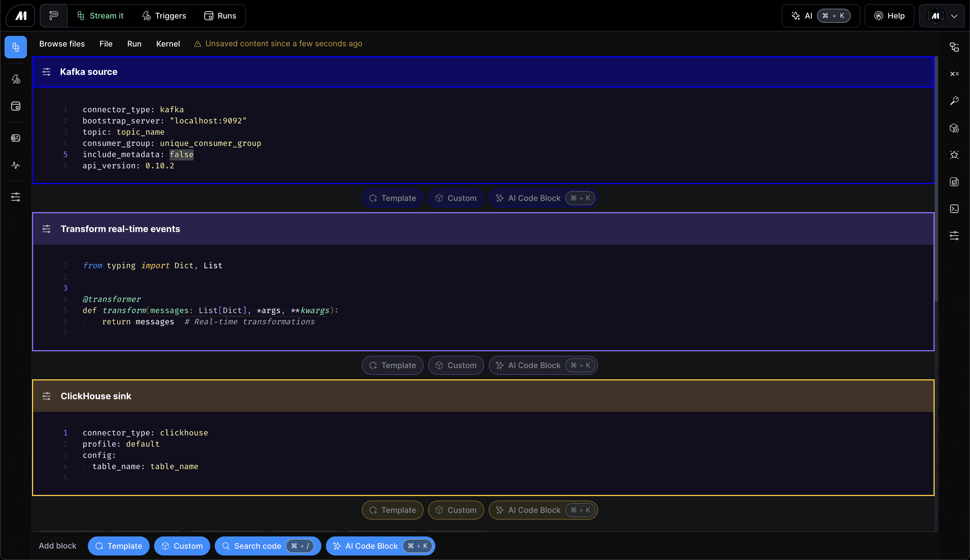Click the key icon in right sidebar
The width and height of the screenshot is (970, 560).
pyautogui.click(x=954, y=101)
